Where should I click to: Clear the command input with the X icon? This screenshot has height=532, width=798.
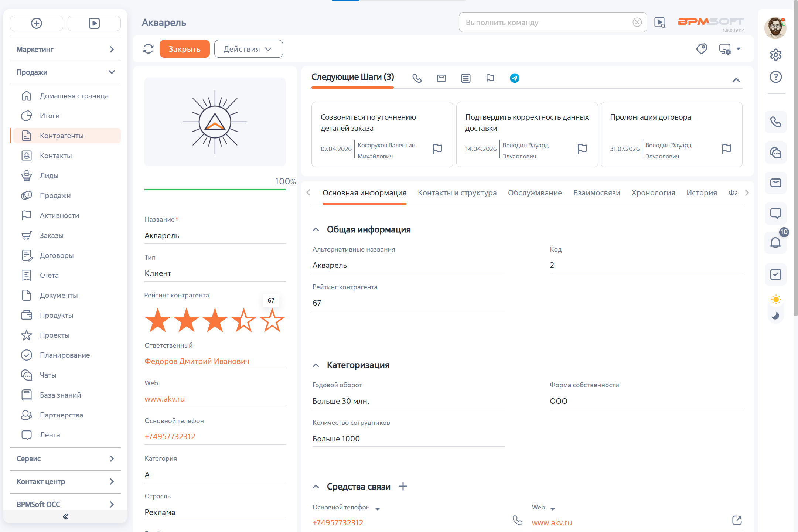pyautogui.click(x=637, y=22)
